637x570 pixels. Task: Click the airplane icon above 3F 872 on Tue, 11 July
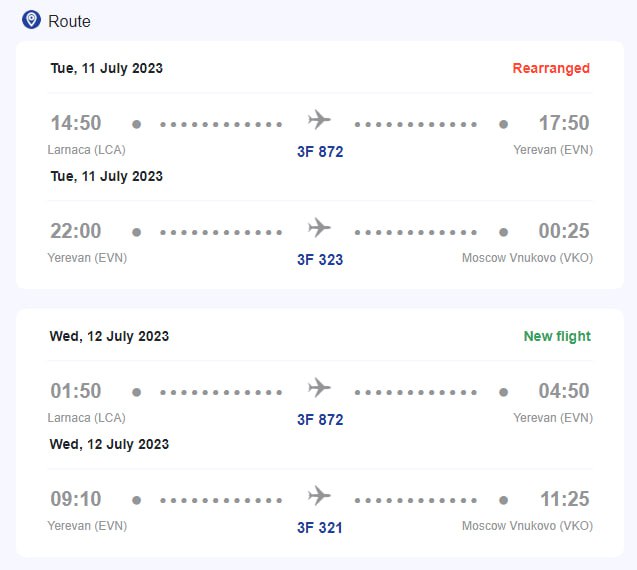pos(319,119)
